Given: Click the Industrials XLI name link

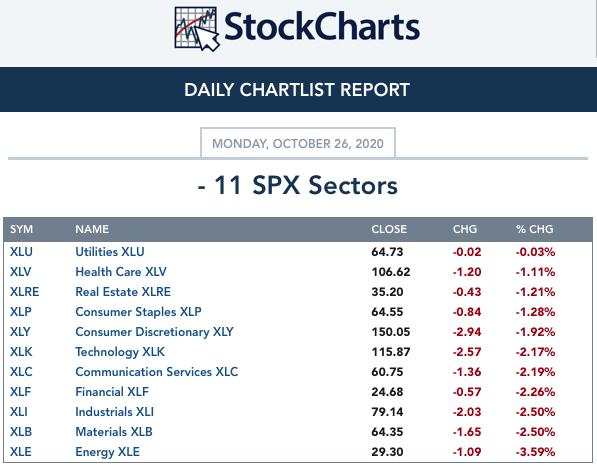Looking at the screenshot, I should pos(115,412).
